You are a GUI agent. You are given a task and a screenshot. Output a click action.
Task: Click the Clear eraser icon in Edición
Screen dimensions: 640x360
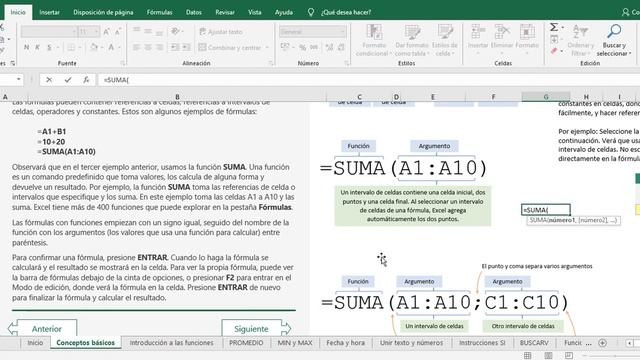click(554, 51)
